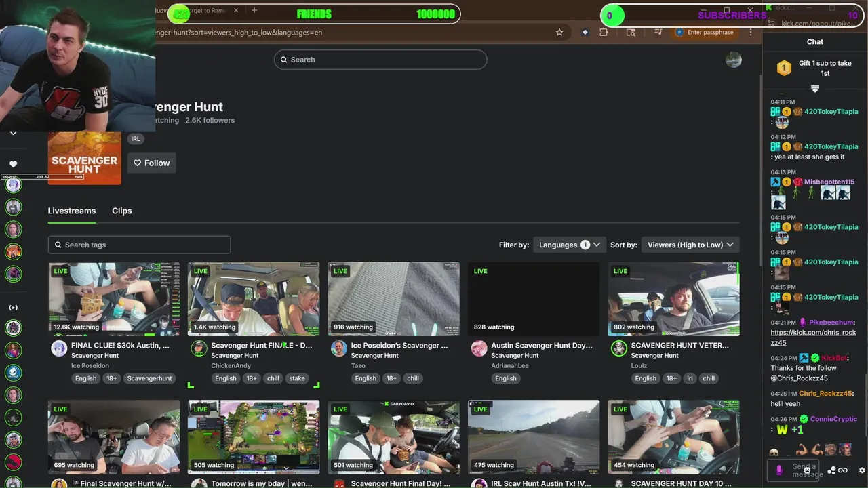Screen dimensions: 868x488
Task: Select the IRL category tag
Action: pyautogui.click(x=136, y=139)
